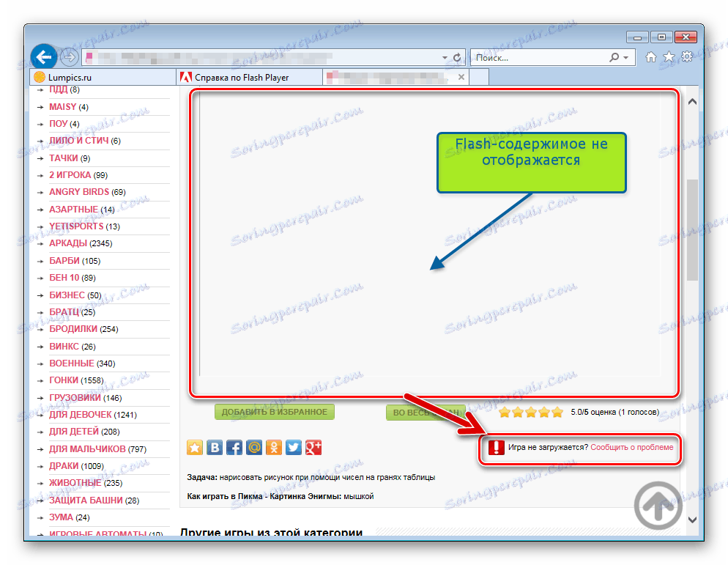Go back with the browser back arrow
Image resolution: width=728 pixels, height=565 pixels.
point(44,57)
